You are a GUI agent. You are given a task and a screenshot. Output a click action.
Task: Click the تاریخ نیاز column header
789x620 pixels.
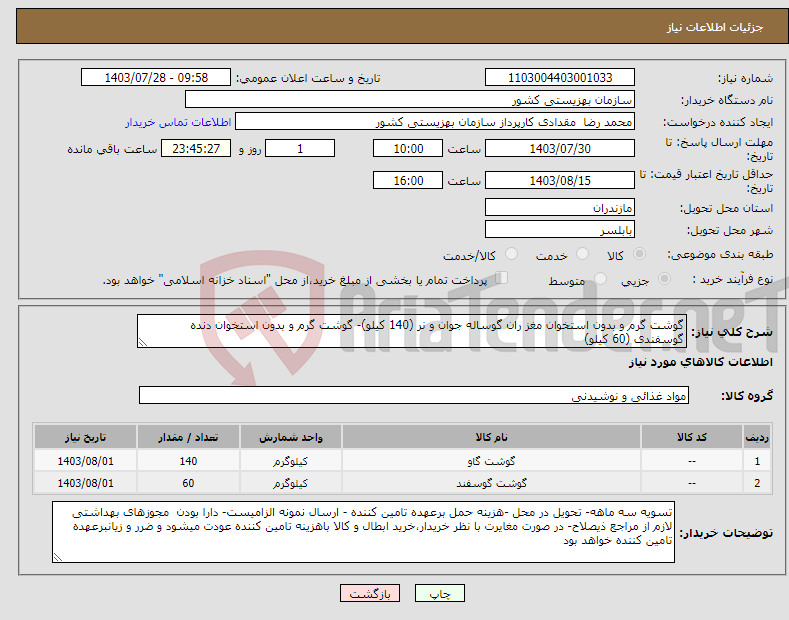click(x=85, y=437)
